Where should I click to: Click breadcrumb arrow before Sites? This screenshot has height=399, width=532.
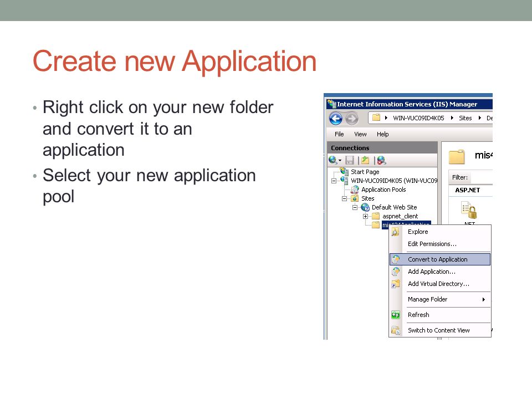pos(452,118)
